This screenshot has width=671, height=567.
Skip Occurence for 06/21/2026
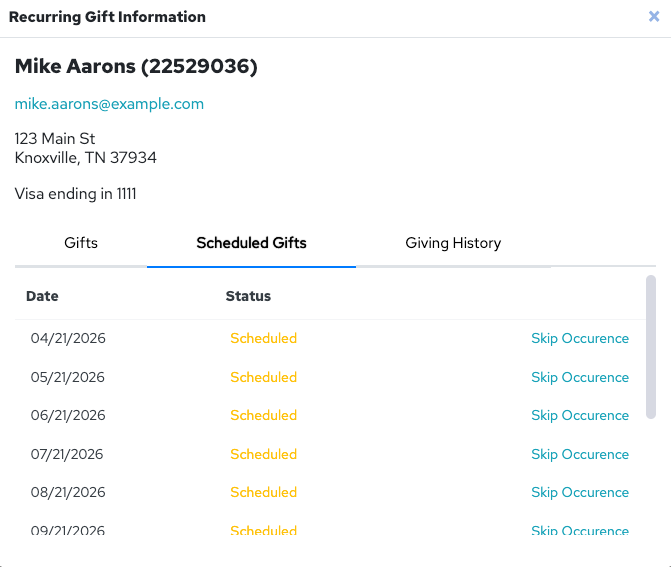pyautogui.click(x=580, y=416)
